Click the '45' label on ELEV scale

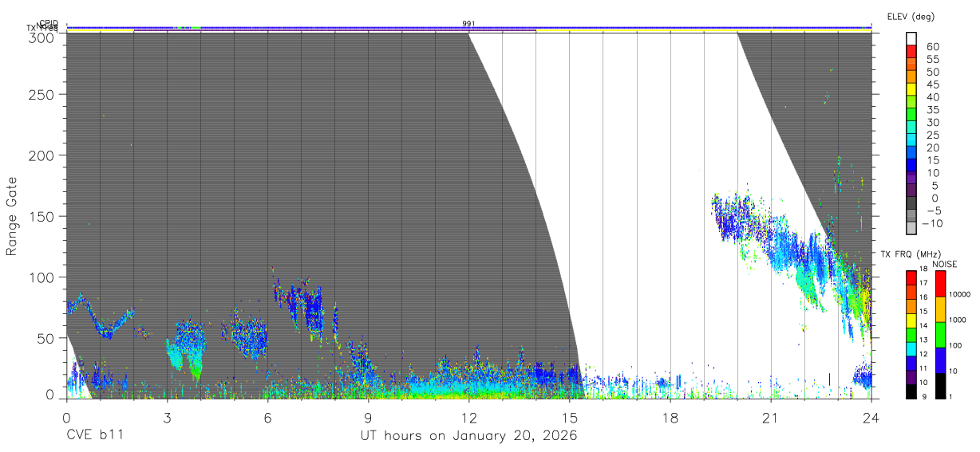pyautogui.click(x=932, y=85)
